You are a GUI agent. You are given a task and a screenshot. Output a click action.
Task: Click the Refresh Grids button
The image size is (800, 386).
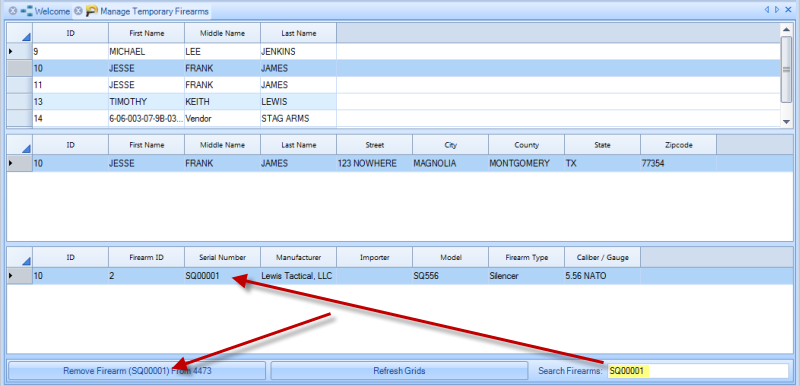tap(399, 371)
